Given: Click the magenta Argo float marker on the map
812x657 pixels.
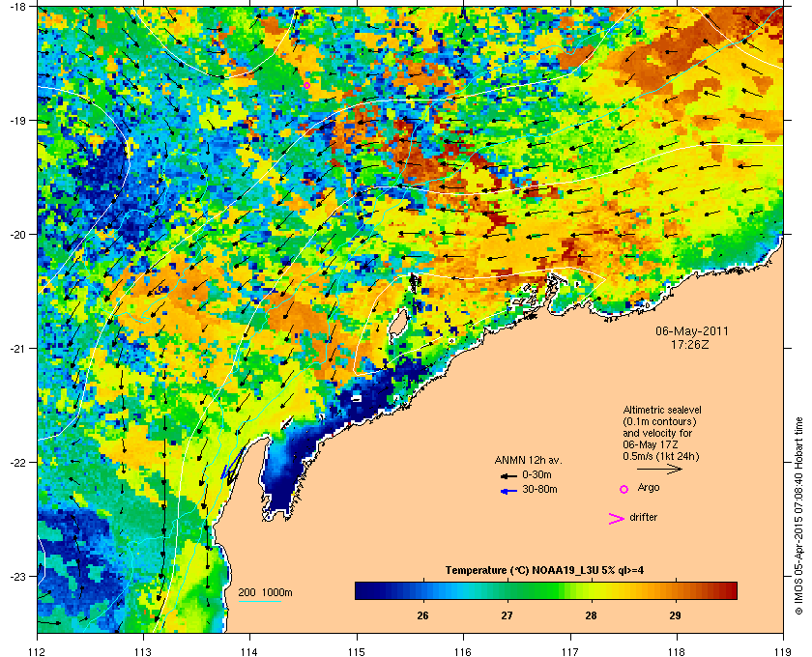Looking at the screenshot, I should coord(306,85).
